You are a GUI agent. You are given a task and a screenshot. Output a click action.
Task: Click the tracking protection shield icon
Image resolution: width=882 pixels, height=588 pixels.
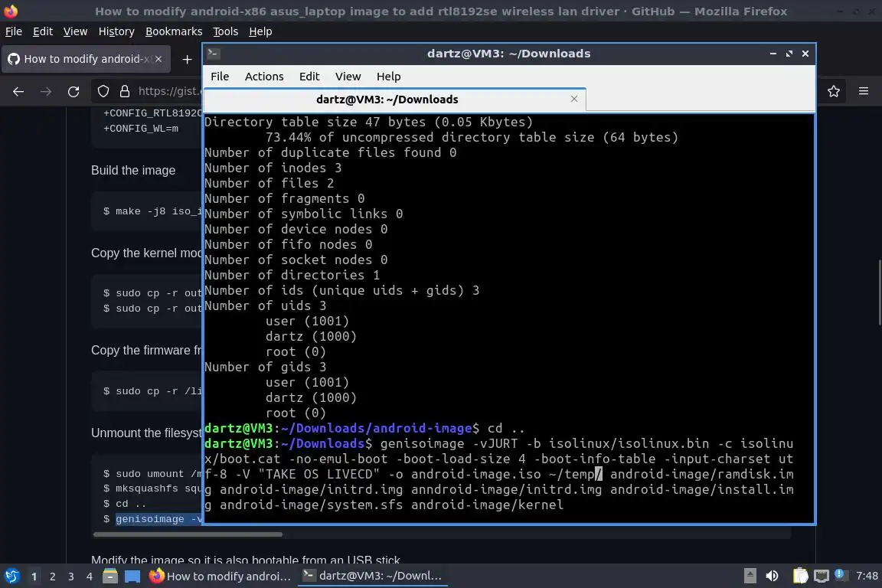coord(103,91)
